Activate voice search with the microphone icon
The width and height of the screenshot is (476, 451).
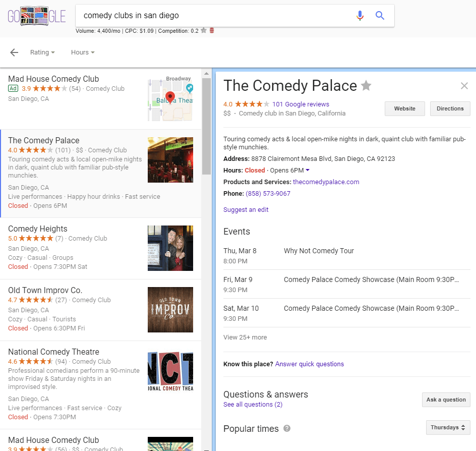point(360,16)
